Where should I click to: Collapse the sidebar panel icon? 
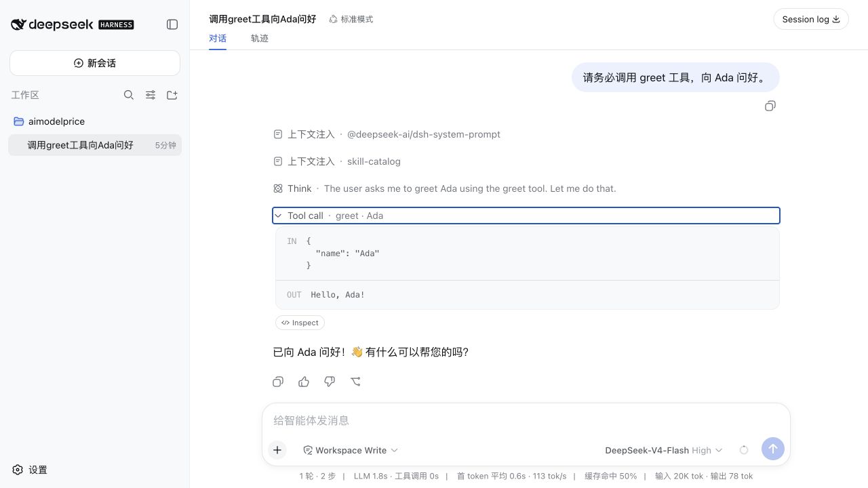pyautogui.click(x=172, y=24)
